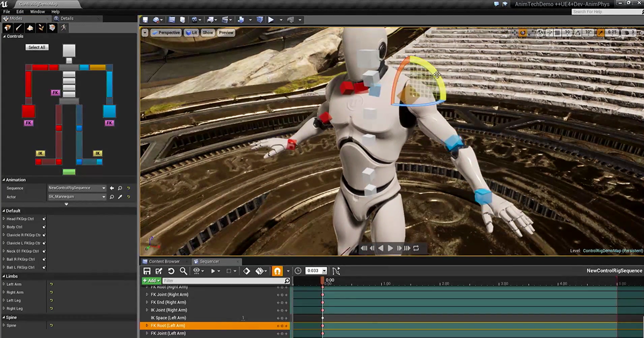Screen dimensions: 644x338
Task: Click the Preview button in the viewport
Action: point(225,32)
